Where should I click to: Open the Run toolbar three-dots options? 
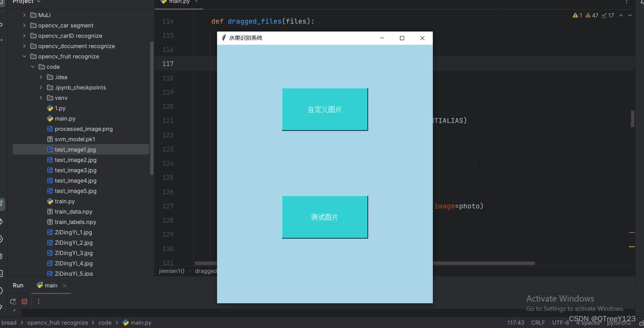point(39,302)
